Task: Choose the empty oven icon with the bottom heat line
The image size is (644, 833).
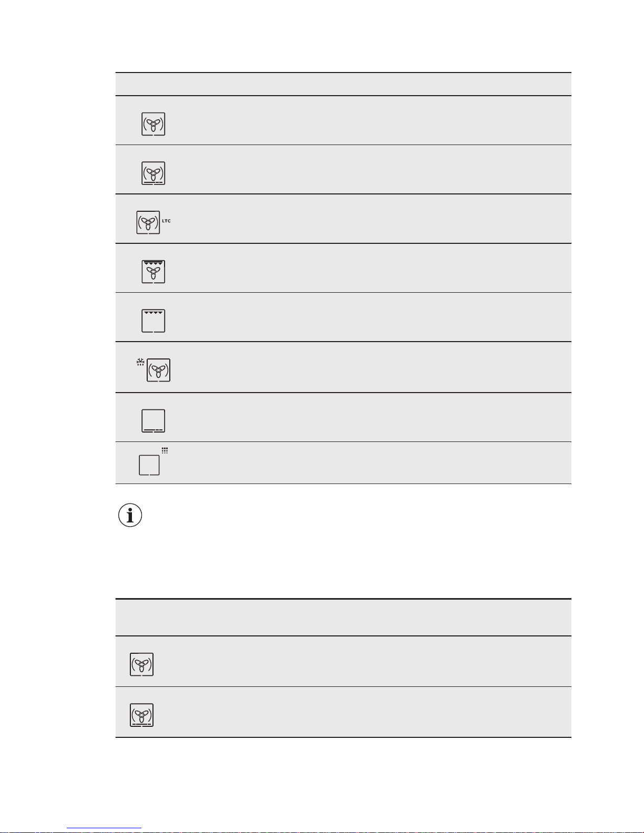Action: pyautogui.click(x=154, y=420)
